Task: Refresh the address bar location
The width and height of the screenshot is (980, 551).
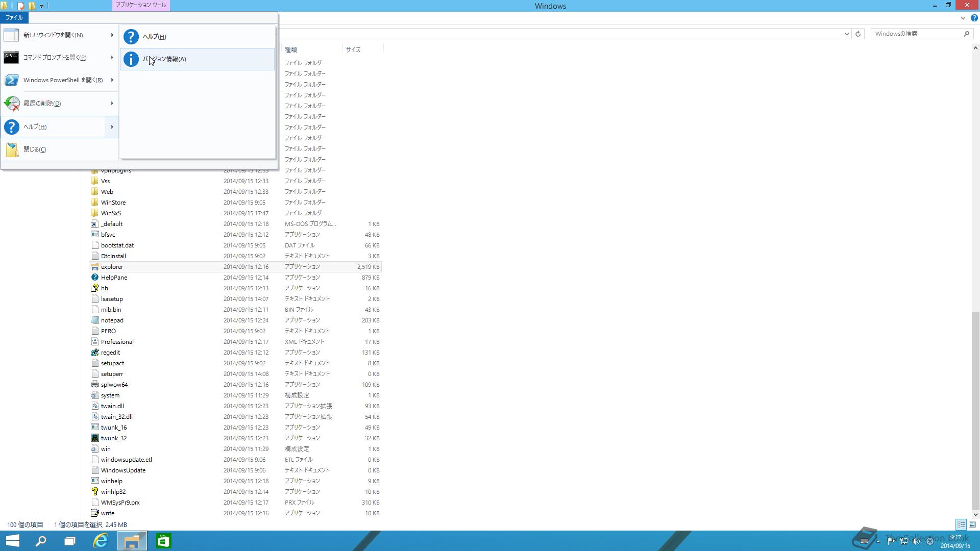Action: click(x=858, y=34)
